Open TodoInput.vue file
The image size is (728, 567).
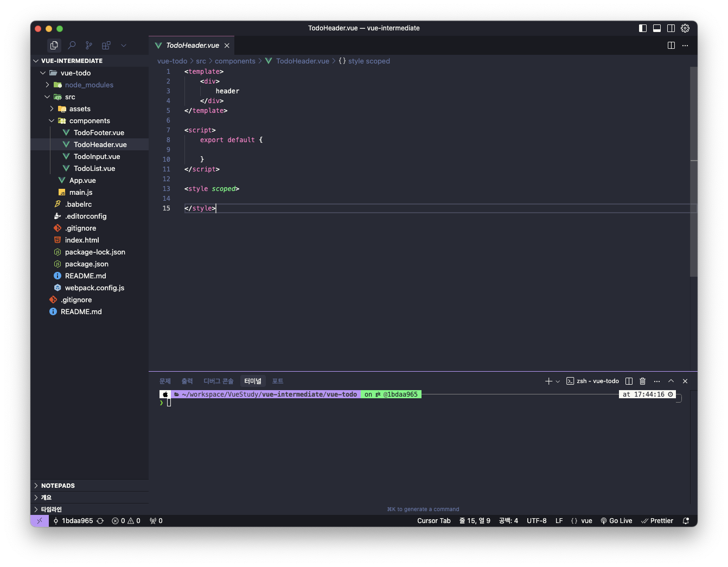pos(90,156)
